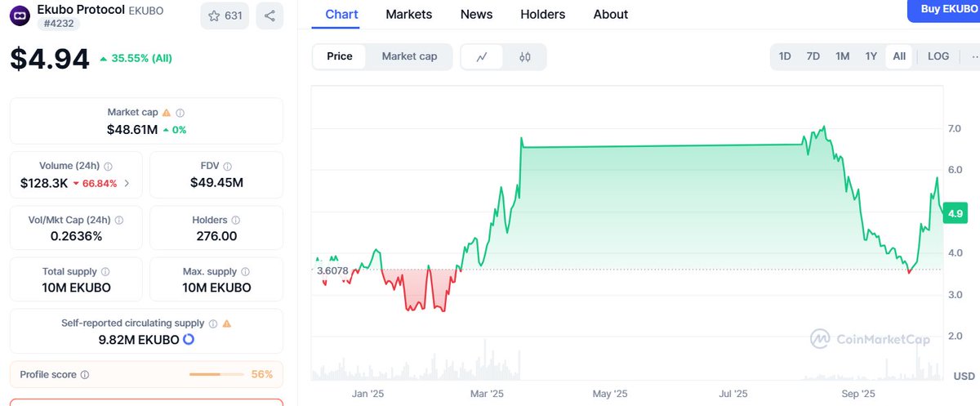Show Self-reported circulating supply info icon

click(x=213, y=323)
